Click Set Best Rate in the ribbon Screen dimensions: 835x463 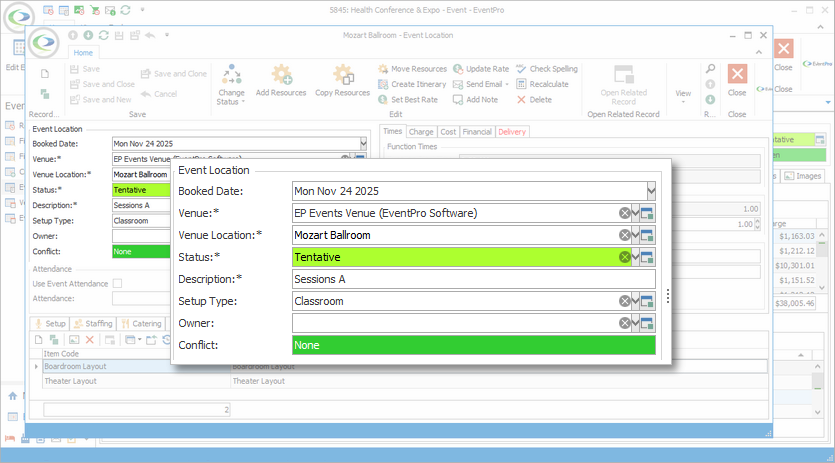click(x=408, y=100)
